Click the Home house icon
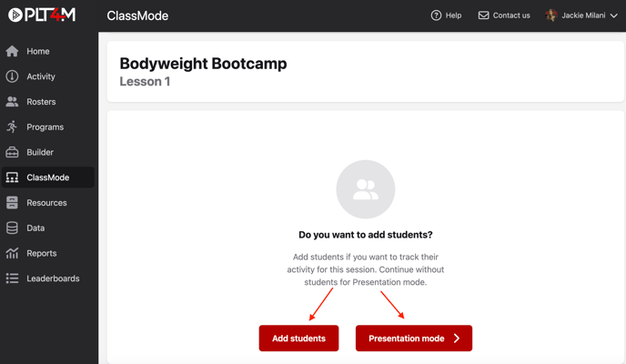The image size is (626, 364). click(x=12, y=52)
